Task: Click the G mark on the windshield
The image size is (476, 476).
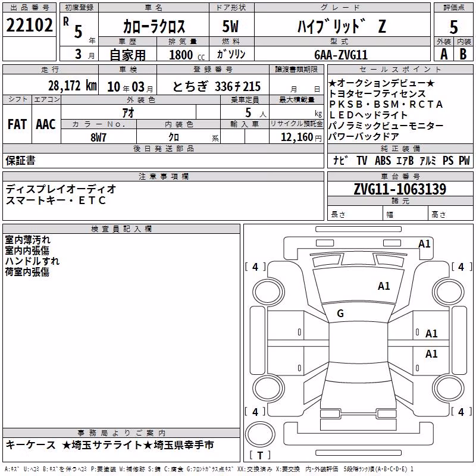Action: point(340,314)
